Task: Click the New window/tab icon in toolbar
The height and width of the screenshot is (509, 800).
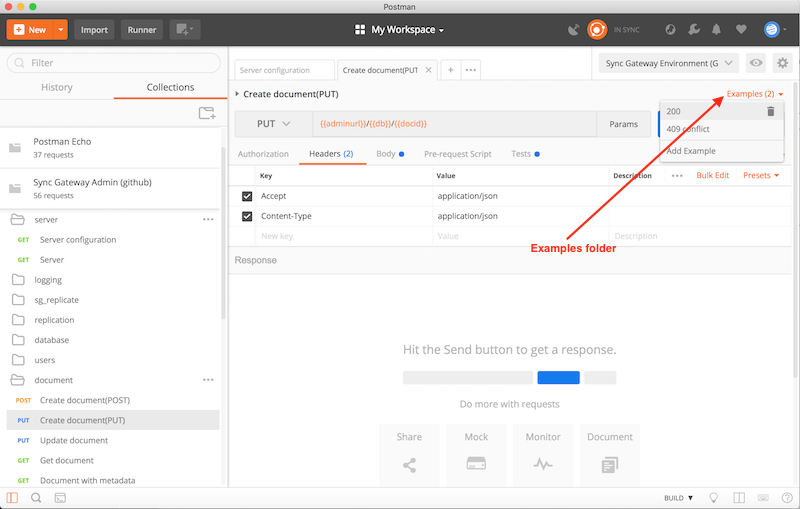Action: point(185,30)
